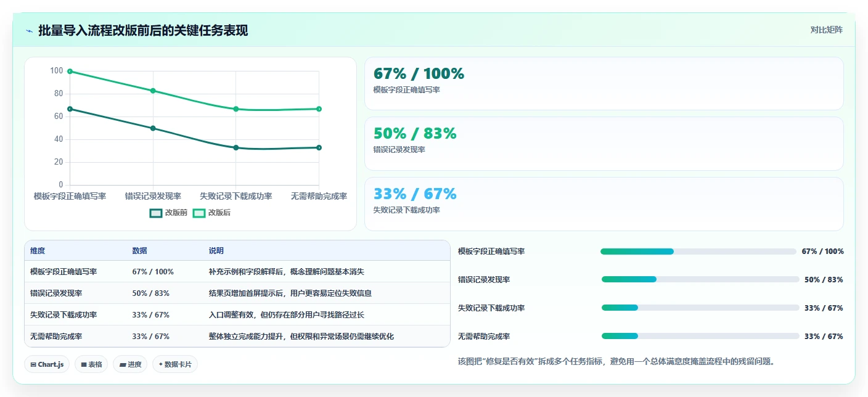
Task: Click the 模板字段正确填写率 progress label
Action: 491,252
